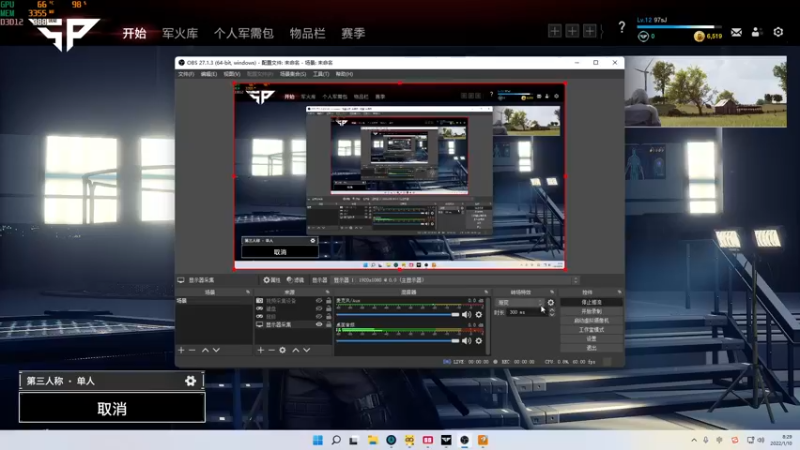Screen dimensions: 800x450
Task: Open Desktop Audio settings gear
Action: [479, 341]
